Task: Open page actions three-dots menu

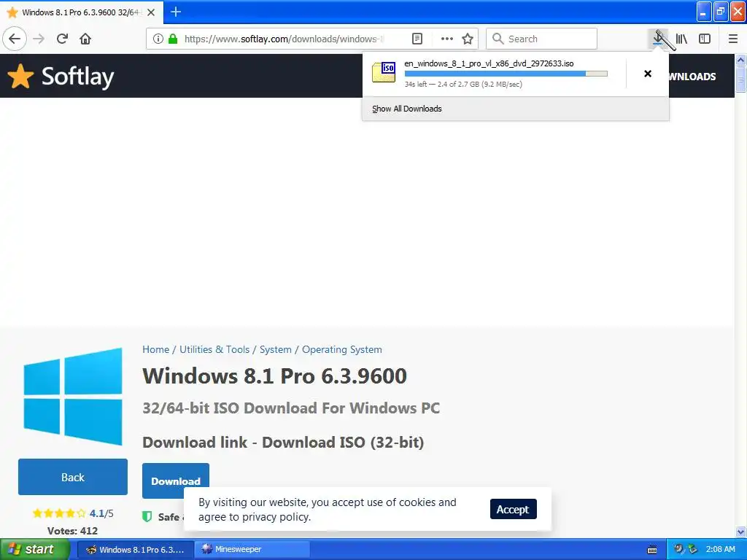Action: [447, 39]
